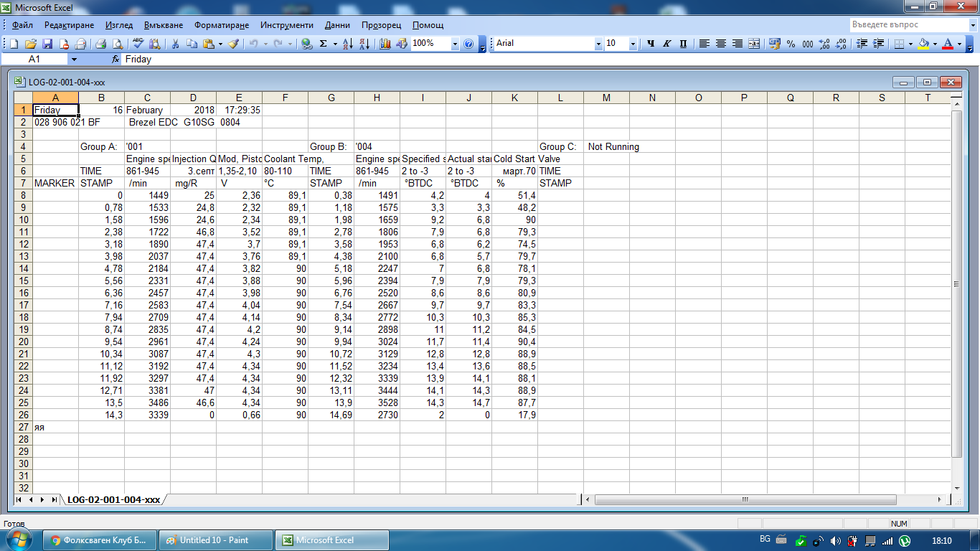Open the Данни menu
The height and width of the screenshot is (551, 980).
coord(337,24)
